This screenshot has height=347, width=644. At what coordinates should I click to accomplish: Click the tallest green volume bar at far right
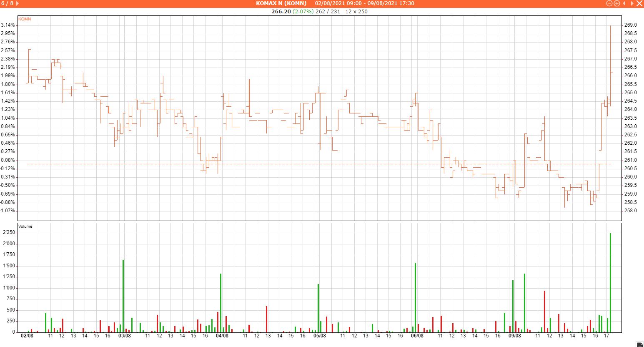click(x=610, y=284)
